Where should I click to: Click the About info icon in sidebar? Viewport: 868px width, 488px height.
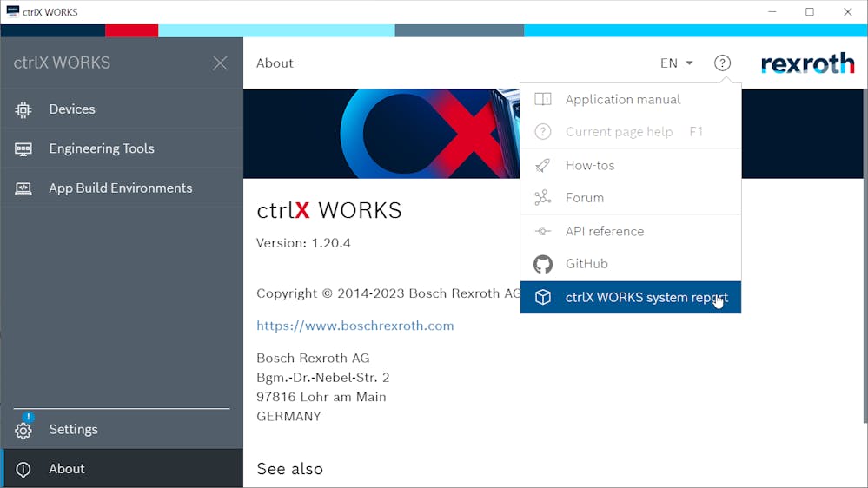(x=23, y=469)
